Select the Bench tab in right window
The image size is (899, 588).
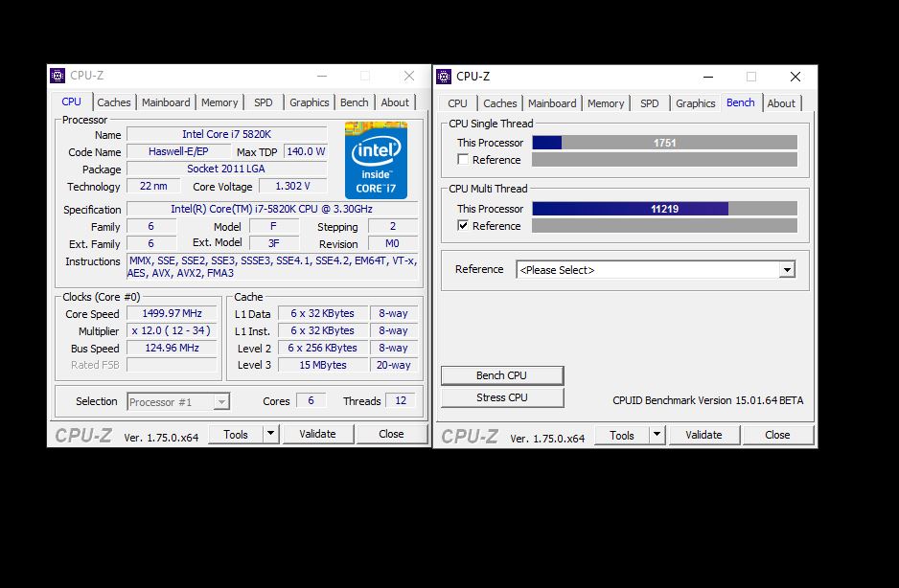pyautogui.click(x=741, y=102)
